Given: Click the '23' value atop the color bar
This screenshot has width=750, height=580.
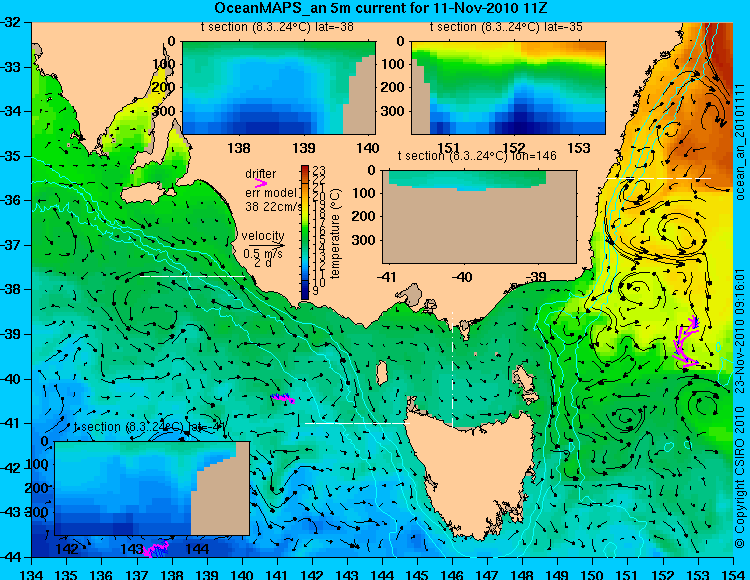Looking at the screenshot, I should 319,170.
